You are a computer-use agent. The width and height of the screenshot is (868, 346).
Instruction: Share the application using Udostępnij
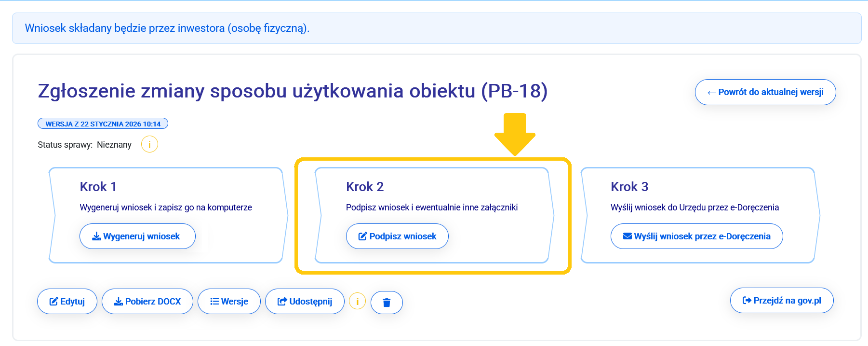(305, 302)
